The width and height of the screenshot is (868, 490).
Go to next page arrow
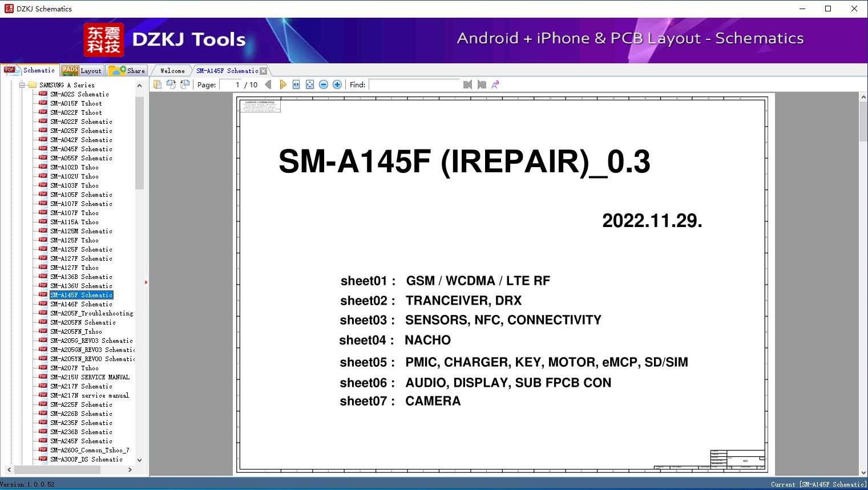click(x=282, y=84)
